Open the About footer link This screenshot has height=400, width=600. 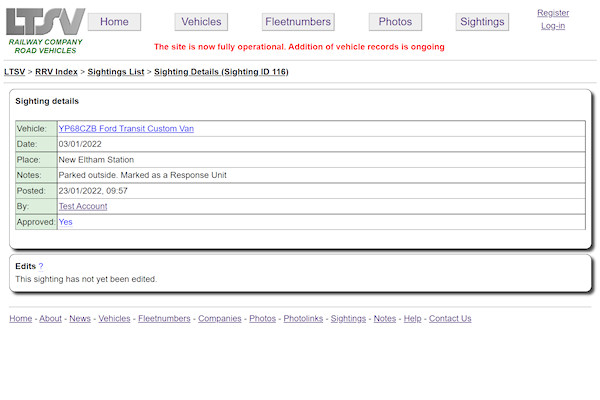[50, 319]
